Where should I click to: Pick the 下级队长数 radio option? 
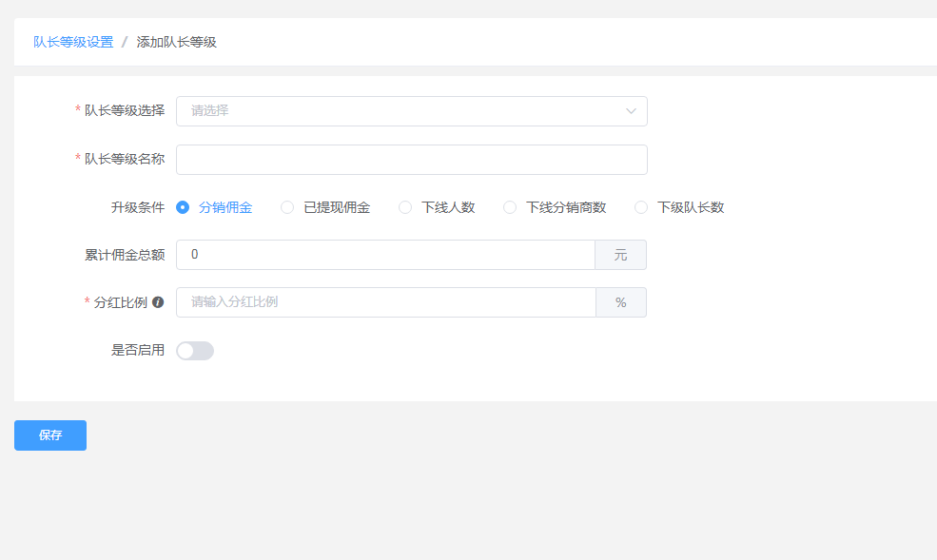point(679,207)
